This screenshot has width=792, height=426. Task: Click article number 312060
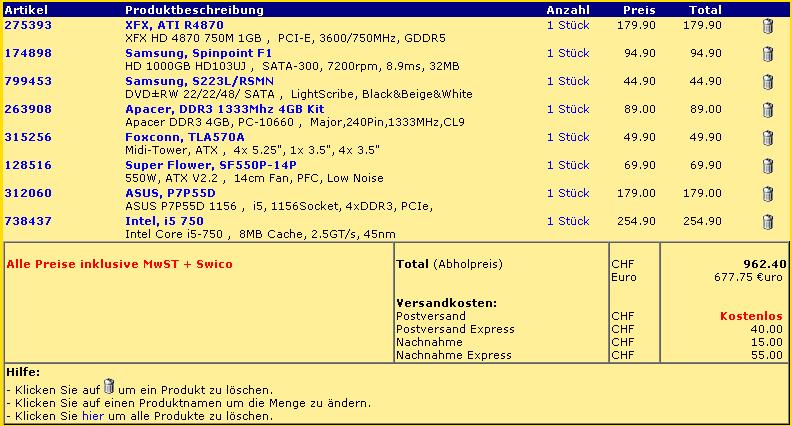(x=28, y=193)
